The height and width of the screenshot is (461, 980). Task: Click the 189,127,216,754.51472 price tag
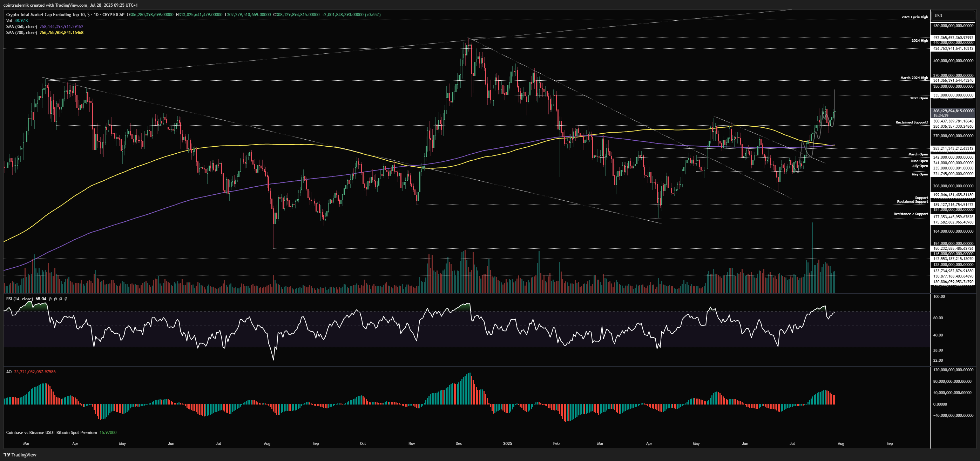(x=953, y=205)
